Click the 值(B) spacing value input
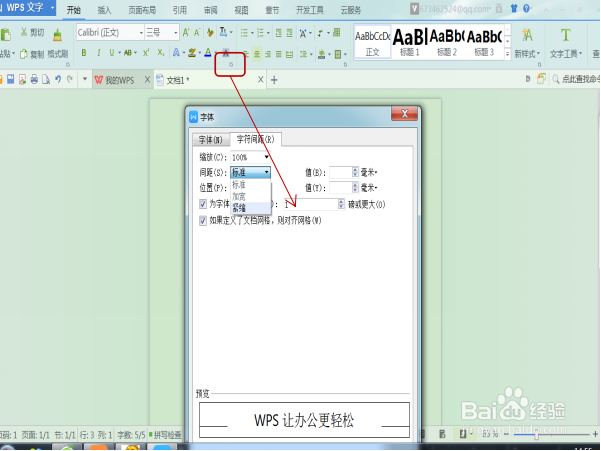Image resolution: width=601 pixels, height=451 pixels. (x=341, y=172)
